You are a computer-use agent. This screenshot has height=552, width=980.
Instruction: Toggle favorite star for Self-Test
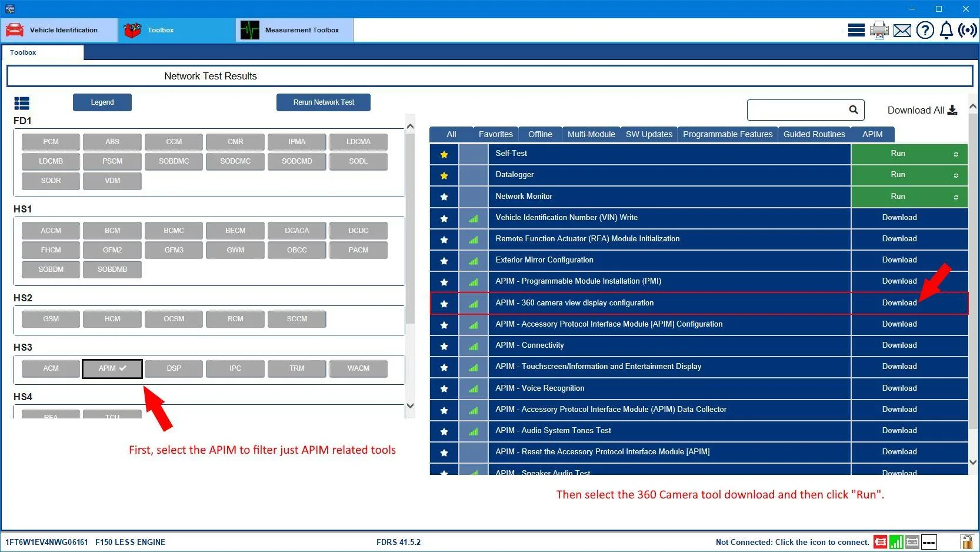[x=444, y=154]
